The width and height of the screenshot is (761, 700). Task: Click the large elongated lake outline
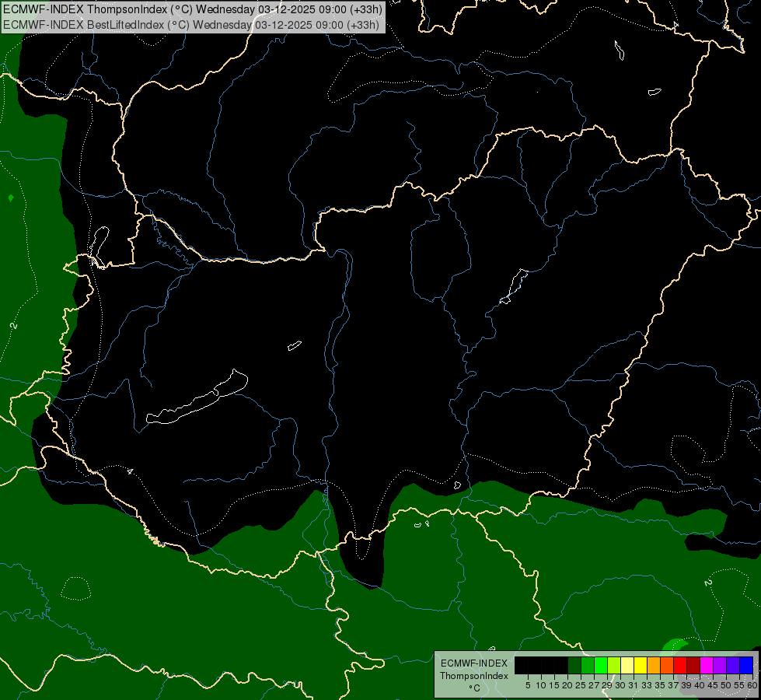tap(197, 398)
